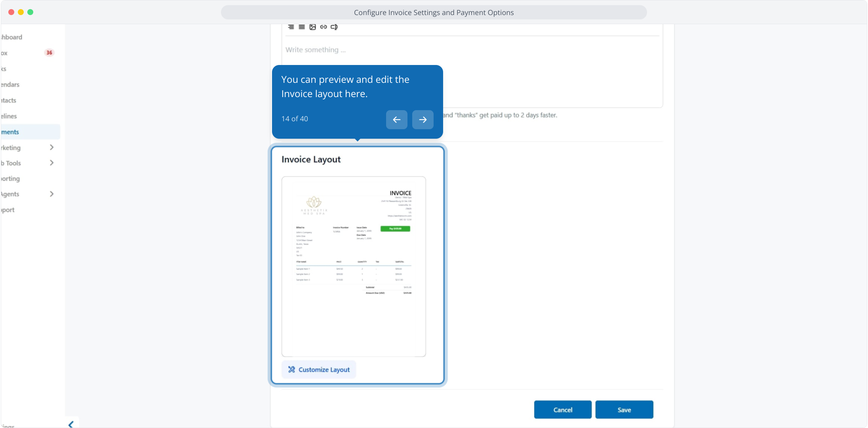Click the align right text icon

pyautogui.click(x=291, y=27)
